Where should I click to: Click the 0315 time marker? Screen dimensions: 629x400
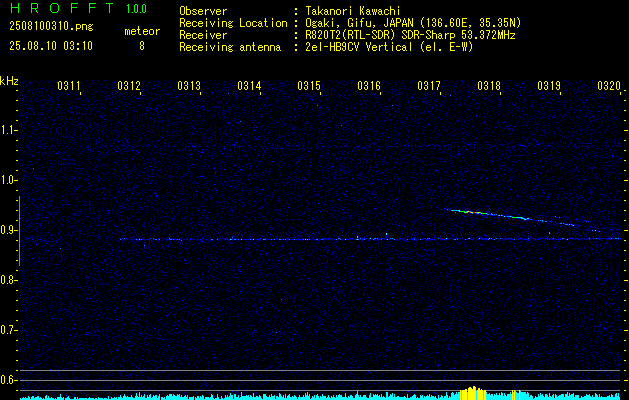tap(309, 85)
